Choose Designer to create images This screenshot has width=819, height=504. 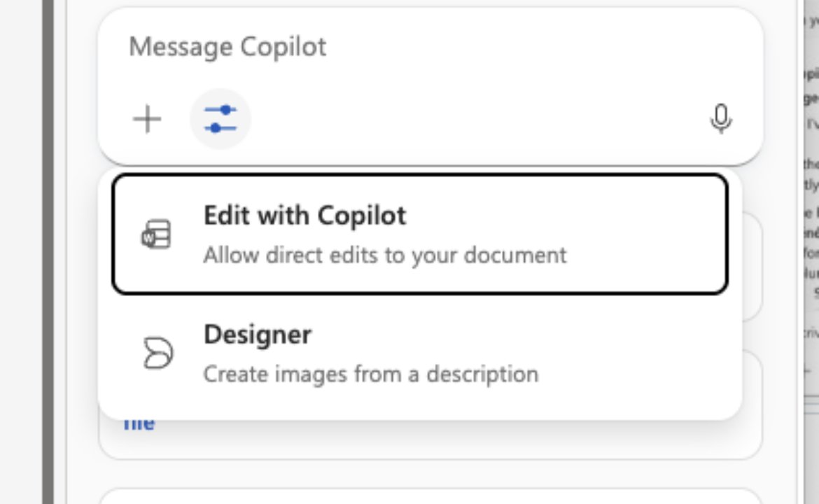[420, 353]
